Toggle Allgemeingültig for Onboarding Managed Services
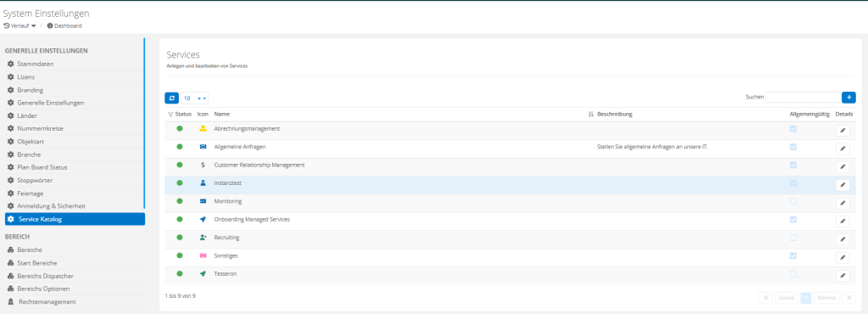Screen dimensions: 868x314 point(793,219)
